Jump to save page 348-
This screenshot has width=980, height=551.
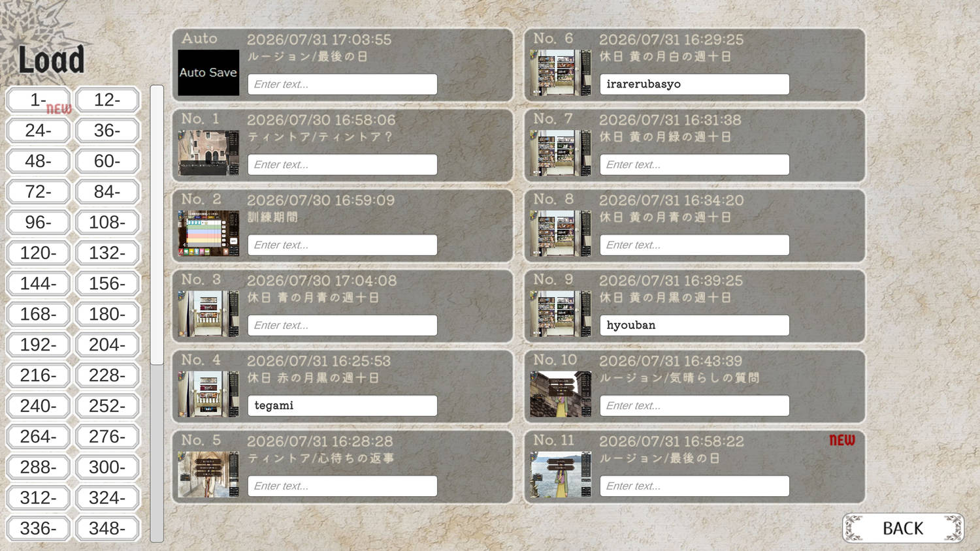[x=108, y=528]
